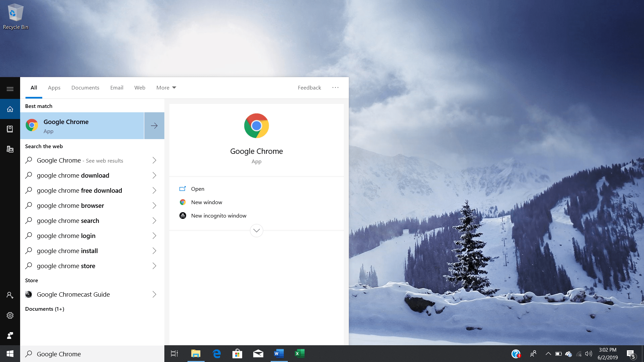Viewport: 644px width, 362px height.
Task: Open the three-dots options menu
Action: (335, 87)
